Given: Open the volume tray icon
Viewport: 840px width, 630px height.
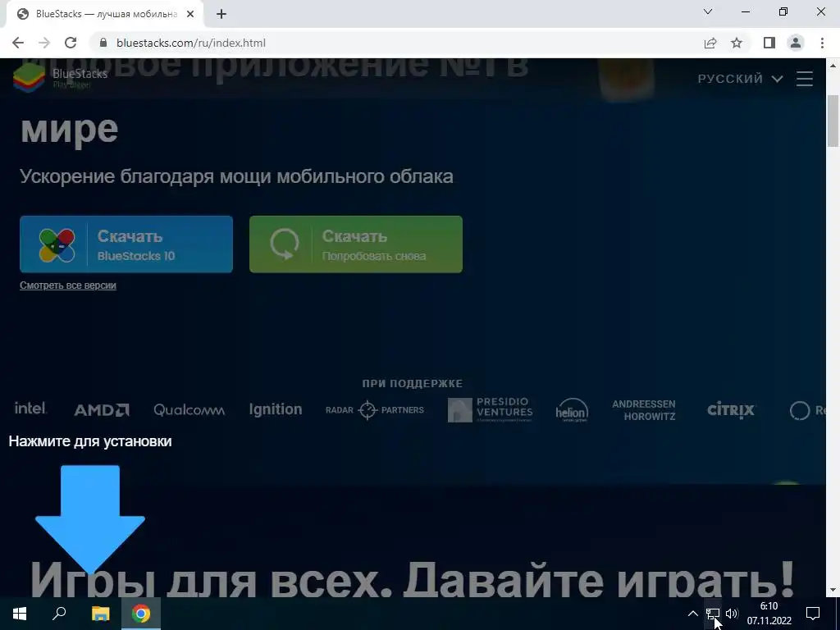Looking at the screenshot, I should [732, 614].
